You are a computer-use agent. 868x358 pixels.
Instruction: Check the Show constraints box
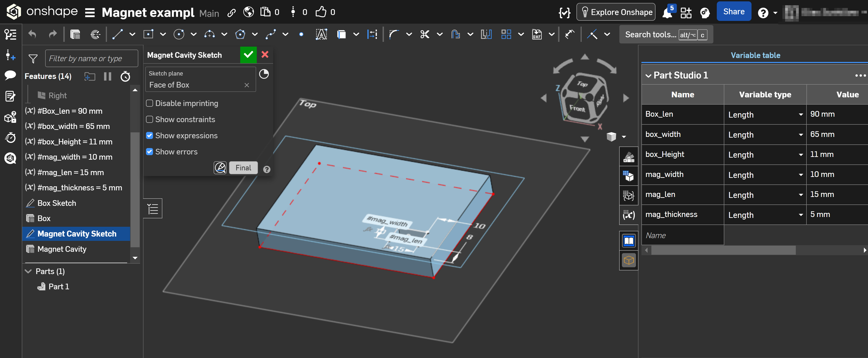(150, 119)
